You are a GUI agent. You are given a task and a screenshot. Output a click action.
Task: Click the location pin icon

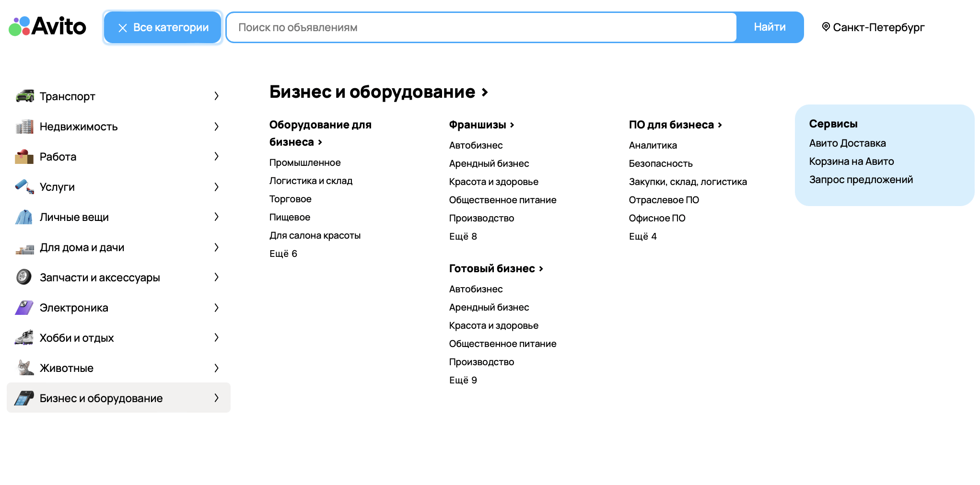[x=826, y=27]
